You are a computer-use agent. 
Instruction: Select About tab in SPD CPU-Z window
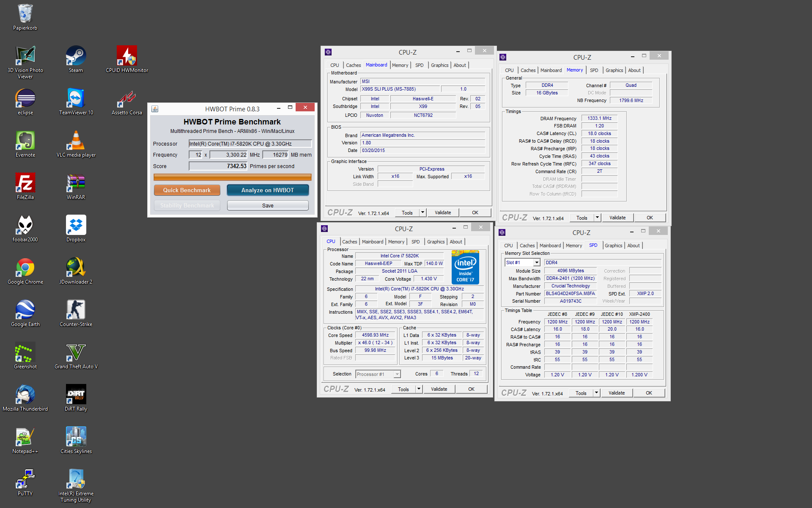(633, 246)
